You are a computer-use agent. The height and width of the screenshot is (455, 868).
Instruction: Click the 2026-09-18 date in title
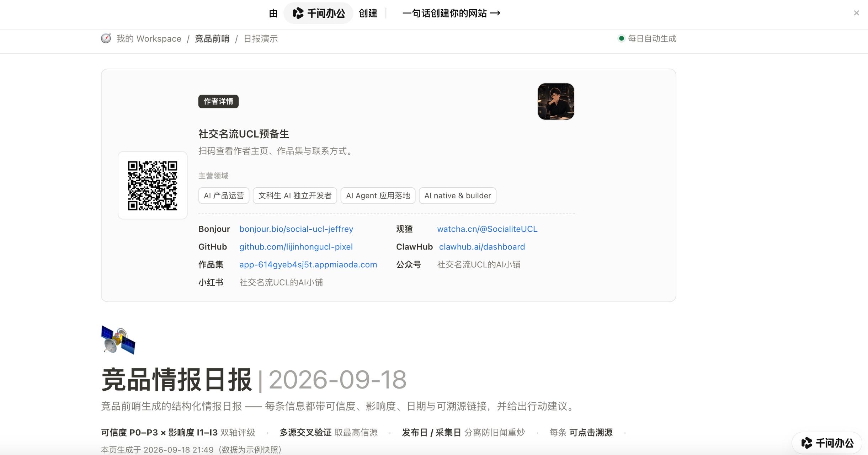coord(337,380)
